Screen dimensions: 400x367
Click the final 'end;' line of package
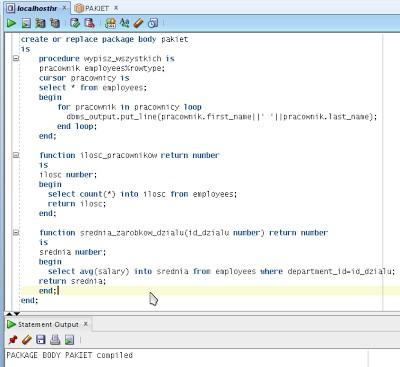pyautogui.click(x=30, y=300)
